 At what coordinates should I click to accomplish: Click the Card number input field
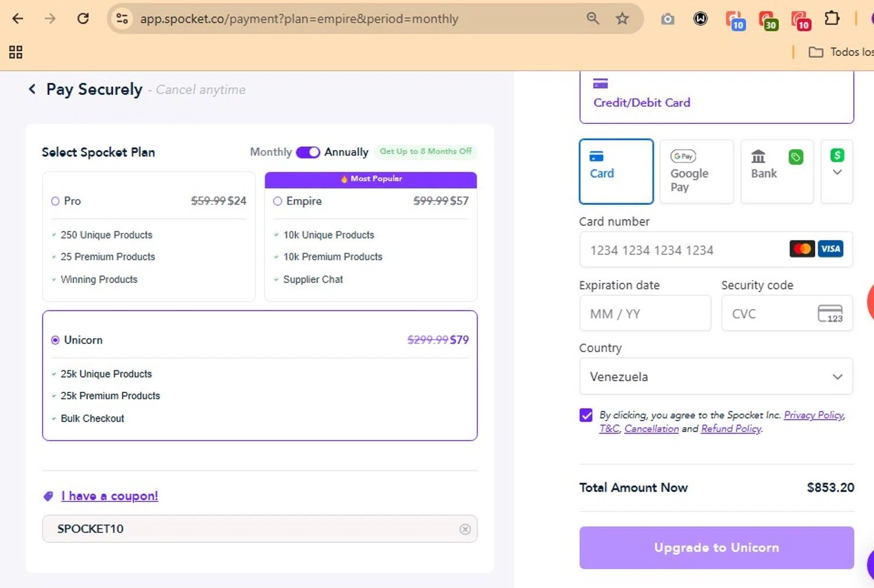pyautogui.click(x=716, y=250)
